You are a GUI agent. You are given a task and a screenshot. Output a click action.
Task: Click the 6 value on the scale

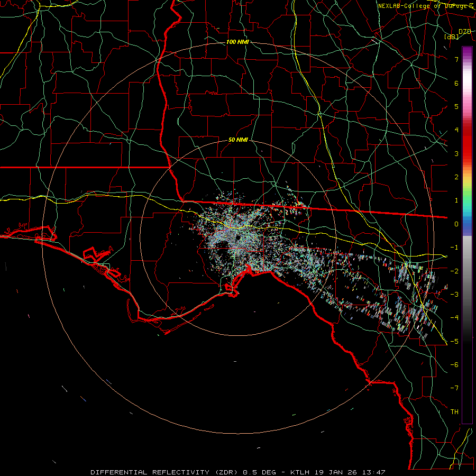456,83
